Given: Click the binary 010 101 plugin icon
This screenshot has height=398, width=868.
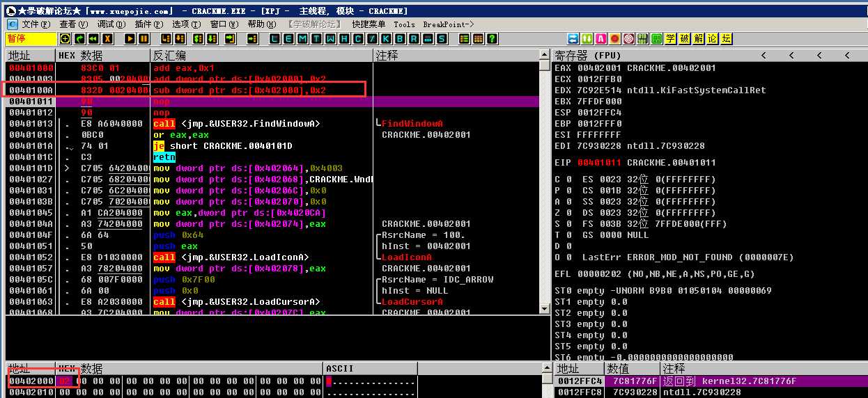Looking at the screenshot, I should click(643, 39).
